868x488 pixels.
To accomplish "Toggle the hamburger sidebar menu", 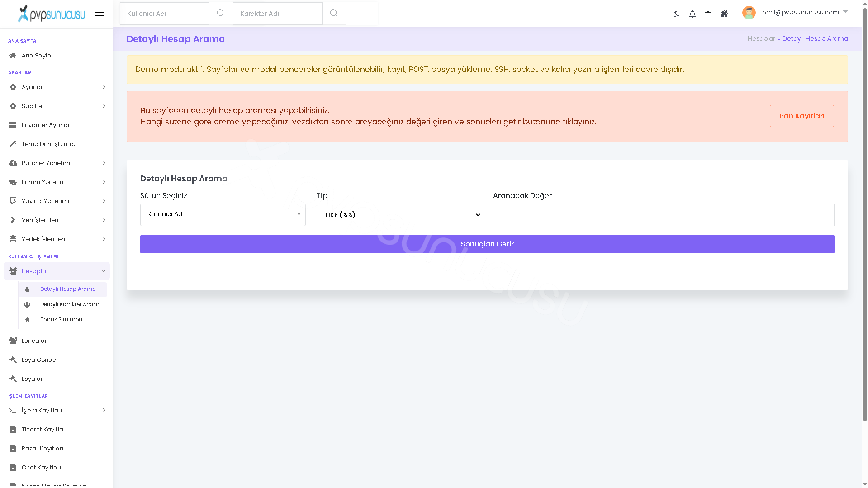I will [100, 16].
